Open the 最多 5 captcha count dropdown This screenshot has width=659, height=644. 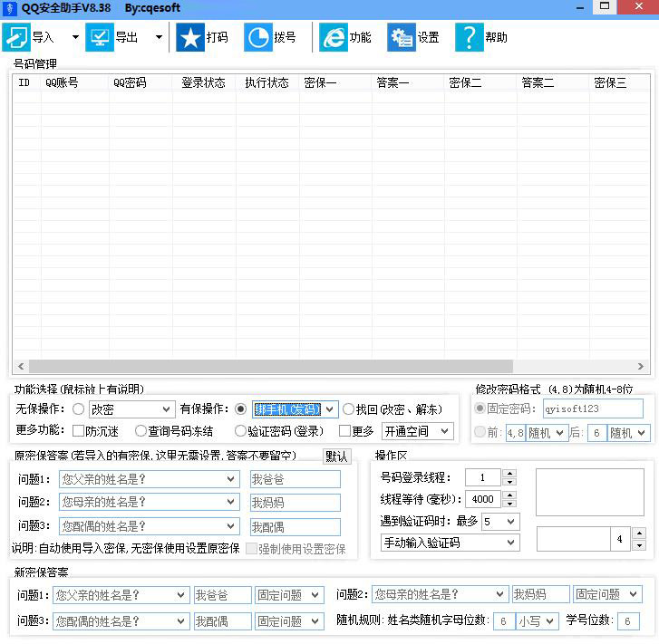[x=500, y=522]
